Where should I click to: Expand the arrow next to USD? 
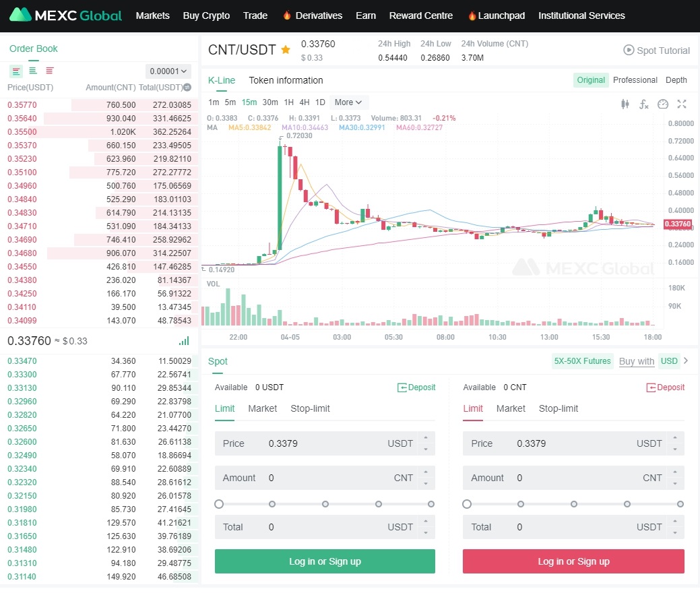coord(686,361)
